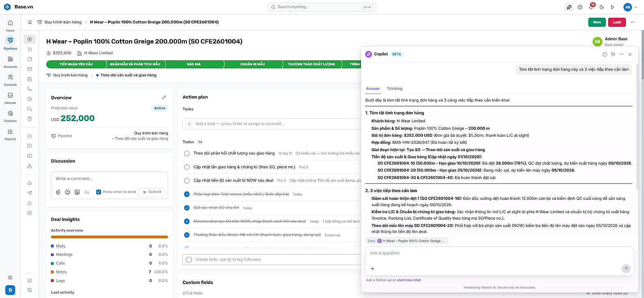Open the Contacts sidebar item
This screenshot has height=298, width=644.
pos(10,80)
